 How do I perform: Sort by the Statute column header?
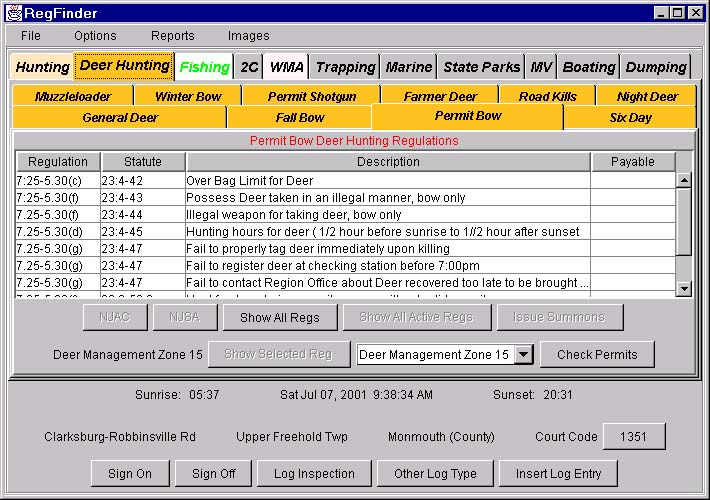pyautogui.click(x=143, y=161)
